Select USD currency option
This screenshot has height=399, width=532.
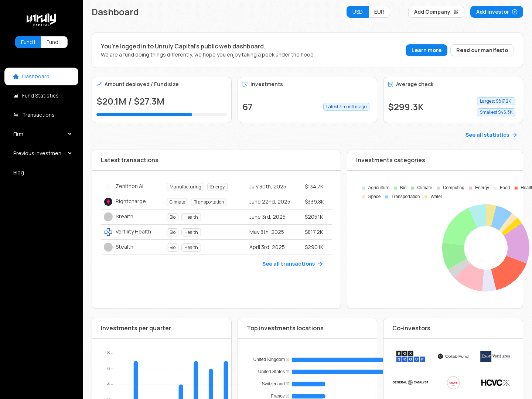pos(357,12)
